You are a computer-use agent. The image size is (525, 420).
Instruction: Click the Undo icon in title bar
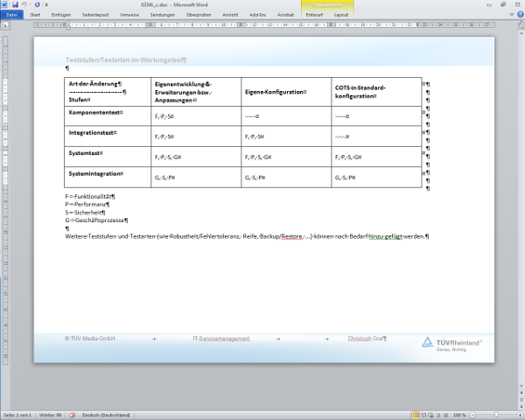24,4
